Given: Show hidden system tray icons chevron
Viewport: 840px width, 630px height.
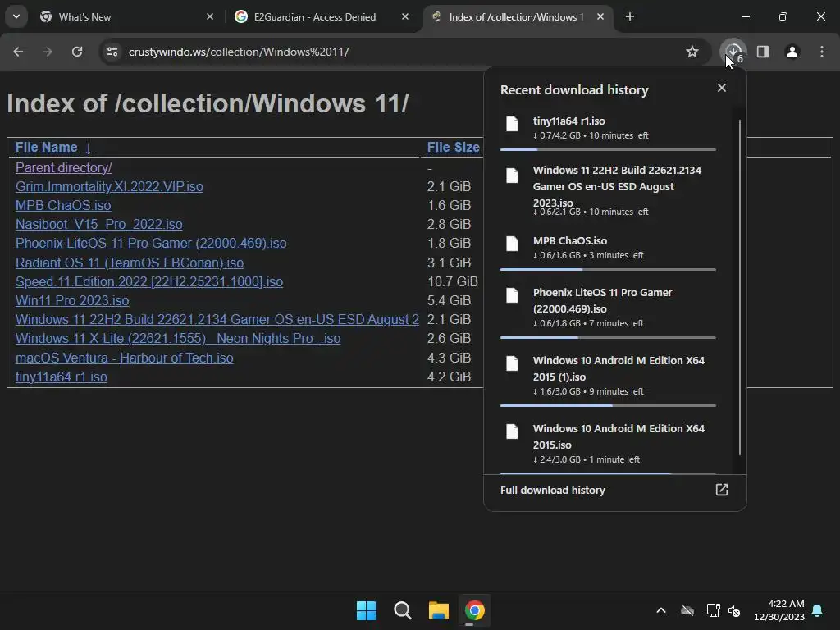Looking at the screenshot, I should pos(661,610).
